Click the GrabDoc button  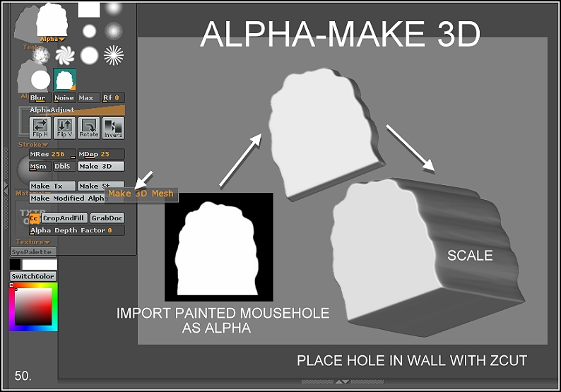107,218
